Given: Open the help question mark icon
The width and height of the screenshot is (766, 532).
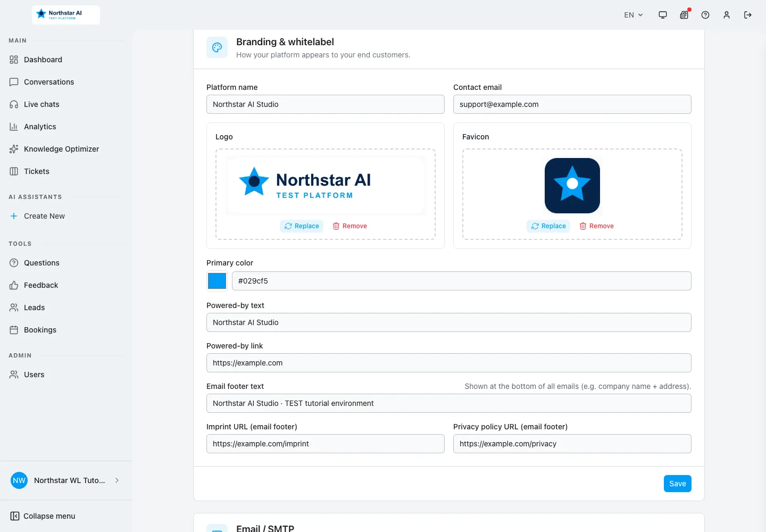Looking at the screenshot, I should [x=705, y=15].
